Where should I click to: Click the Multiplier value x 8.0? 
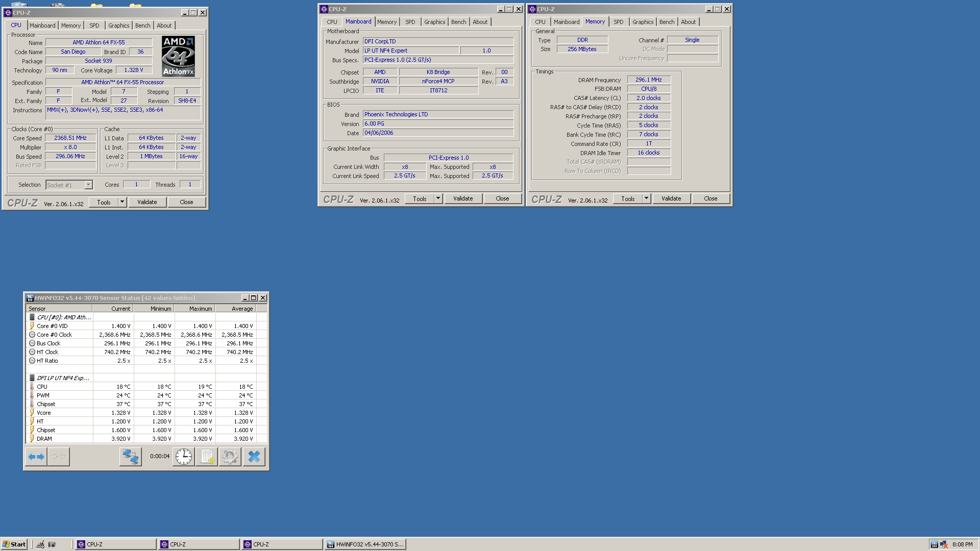[70, 147]
